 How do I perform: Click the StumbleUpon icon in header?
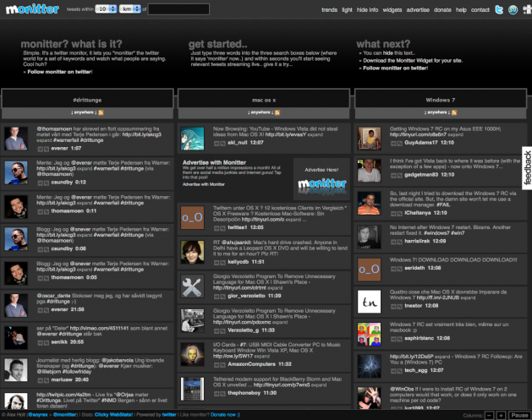513,9
